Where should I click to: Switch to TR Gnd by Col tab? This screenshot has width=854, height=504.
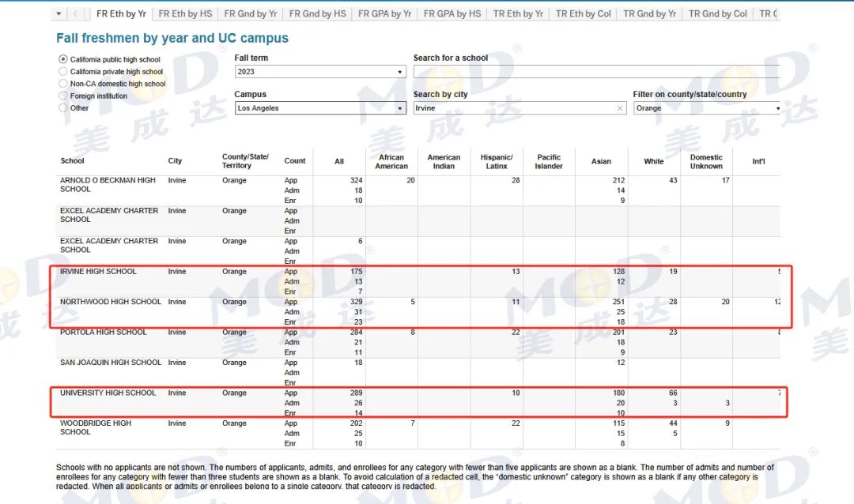pyautogui.click(x=718, y=13)
